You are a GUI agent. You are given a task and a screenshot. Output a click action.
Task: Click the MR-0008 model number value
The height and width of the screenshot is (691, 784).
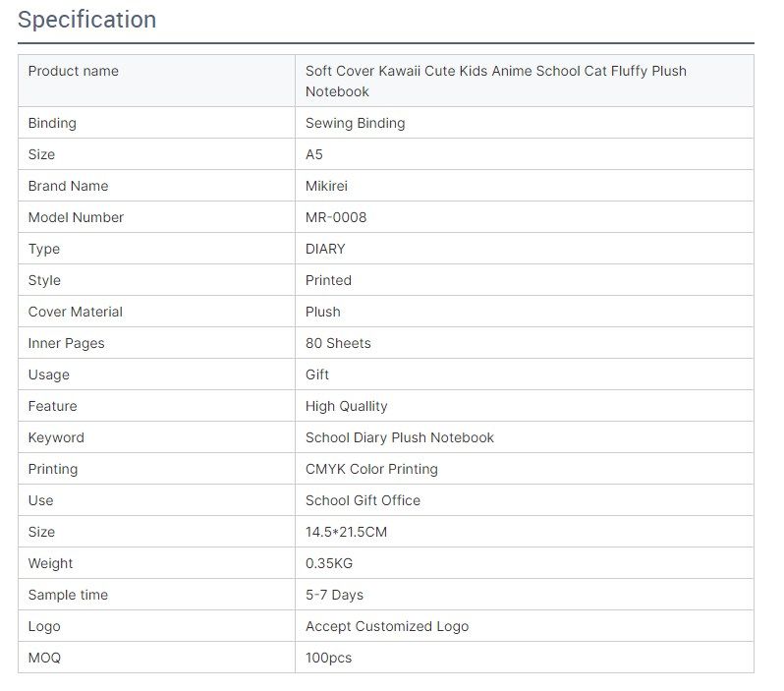336,217
